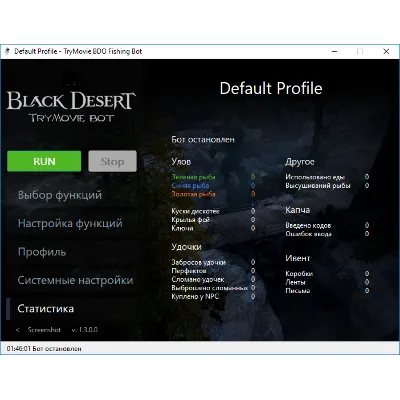This screenshot has width=400, height=400.
Task: Go to Настройка функций in the sidebar
Action: [70, 223]
